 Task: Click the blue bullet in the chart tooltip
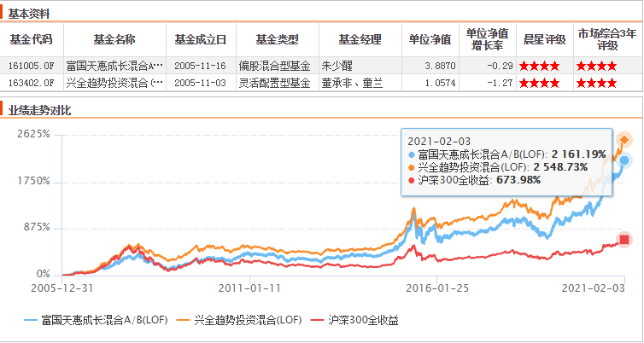[413, 155]
